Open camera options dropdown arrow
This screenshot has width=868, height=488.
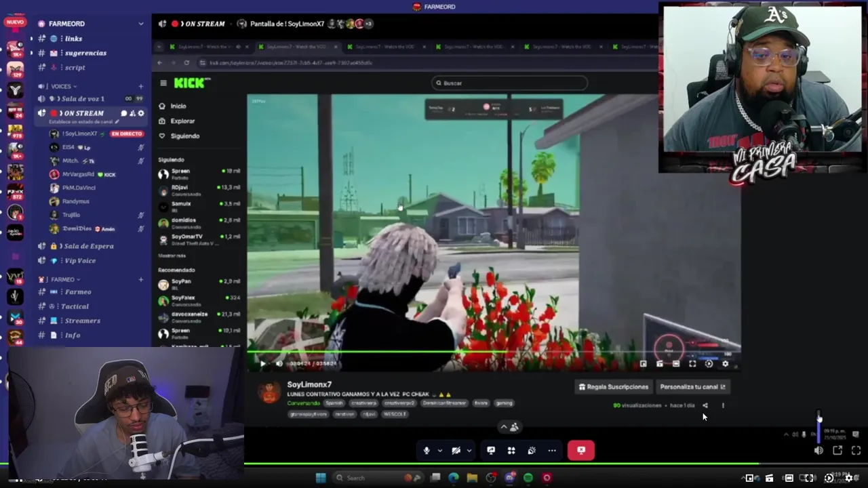(468, 450)
